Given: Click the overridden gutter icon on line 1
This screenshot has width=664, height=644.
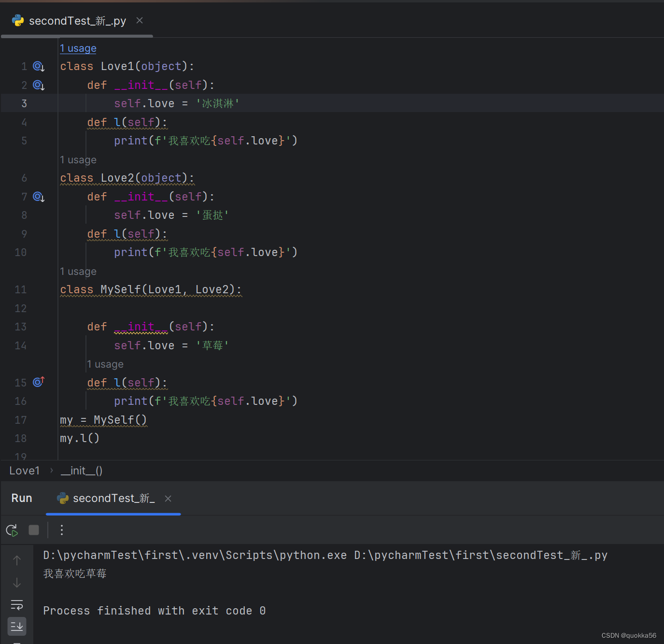Looking at the screenshot, I should 39,66.
